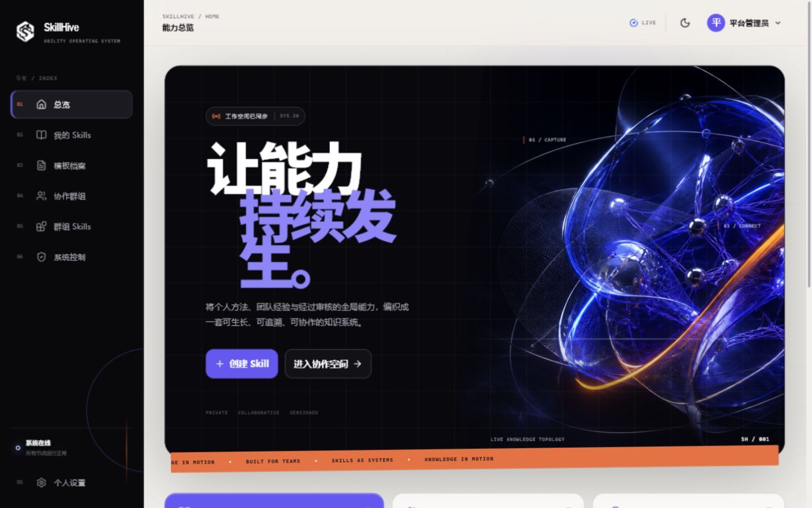
Task: Click the COLLABORATIVE tag
Action: tap(259, 413)
